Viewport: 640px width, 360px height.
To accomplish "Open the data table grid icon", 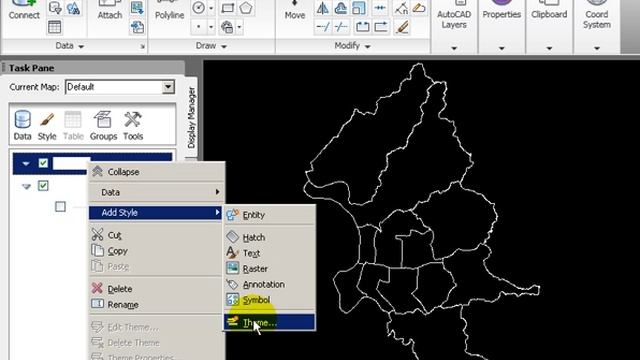I will tap(55, 27).
